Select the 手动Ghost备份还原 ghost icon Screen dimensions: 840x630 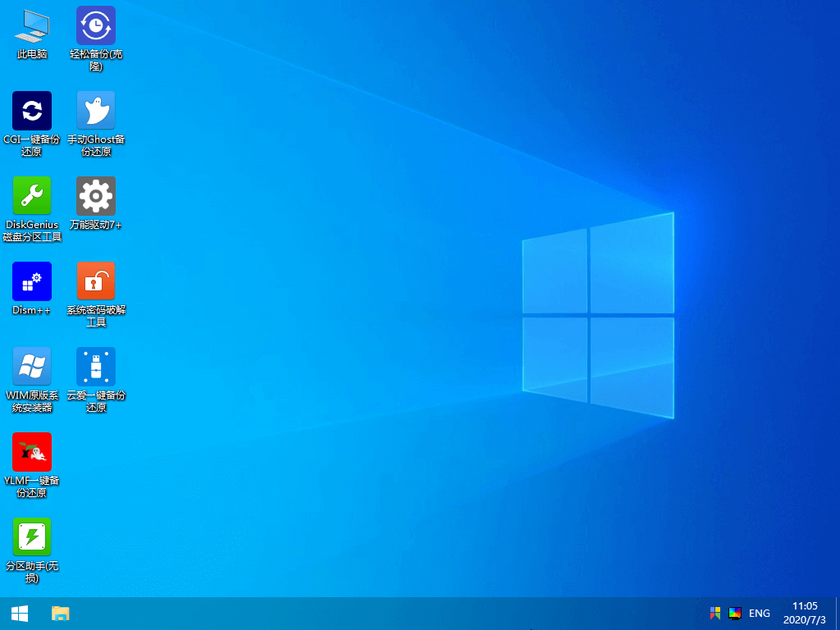(x=96, y=112)
